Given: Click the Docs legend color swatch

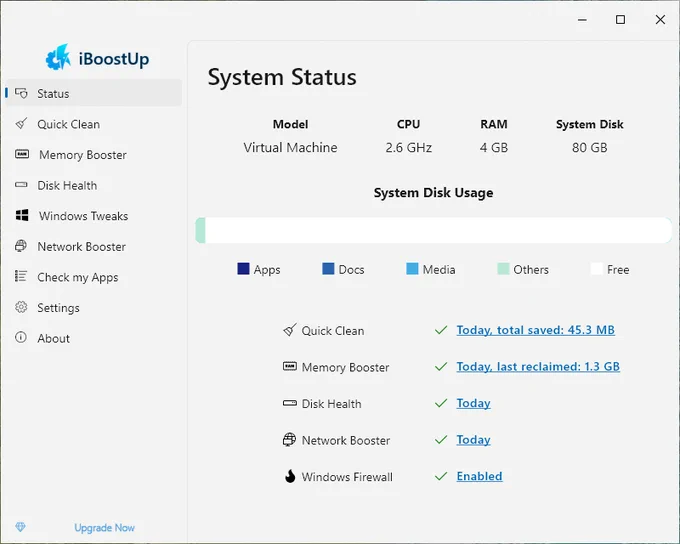Looking at the screenshot, I should 328,269.
